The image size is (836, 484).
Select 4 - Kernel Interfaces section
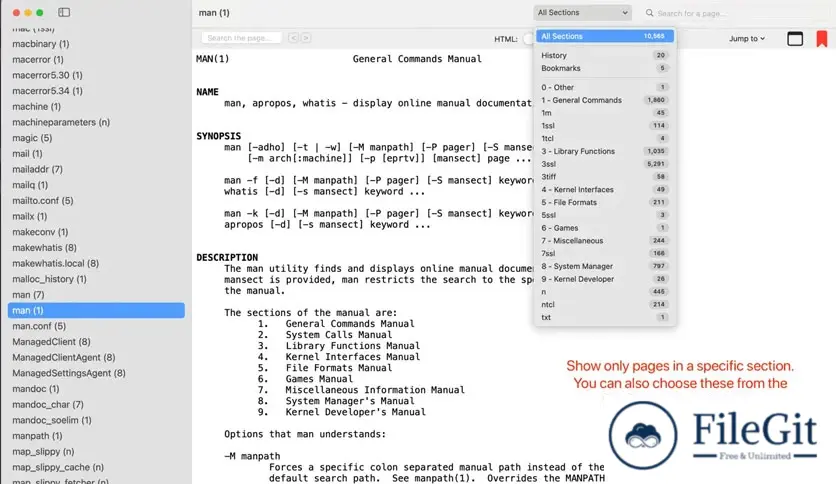[605, 190]
